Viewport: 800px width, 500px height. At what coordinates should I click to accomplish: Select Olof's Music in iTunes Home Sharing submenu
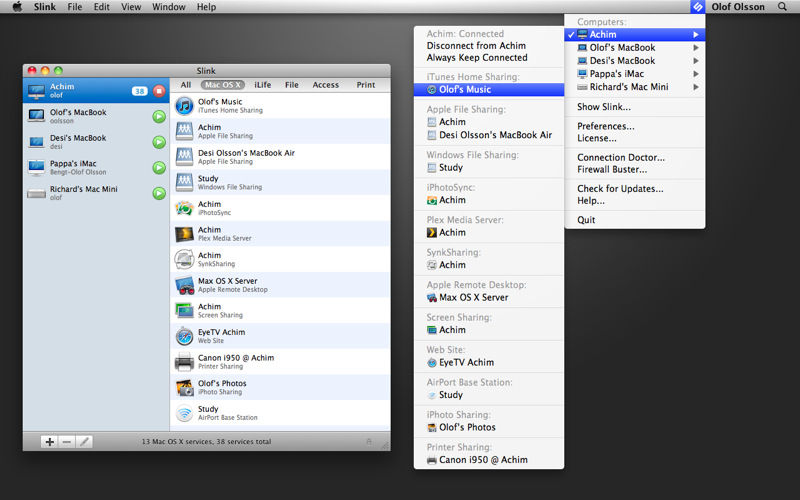pyautogui.click(x=489, y=89)
